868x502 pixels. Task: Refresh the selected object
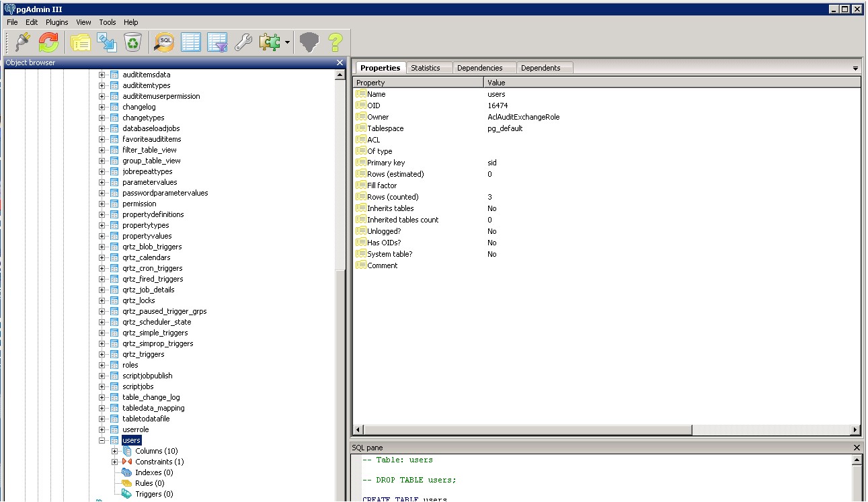pos(48,42)
